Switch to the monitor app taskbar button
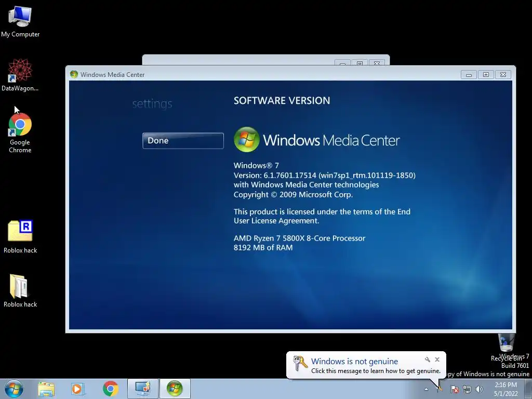Viewport: 532px width, 399px height. click(143, 389)
